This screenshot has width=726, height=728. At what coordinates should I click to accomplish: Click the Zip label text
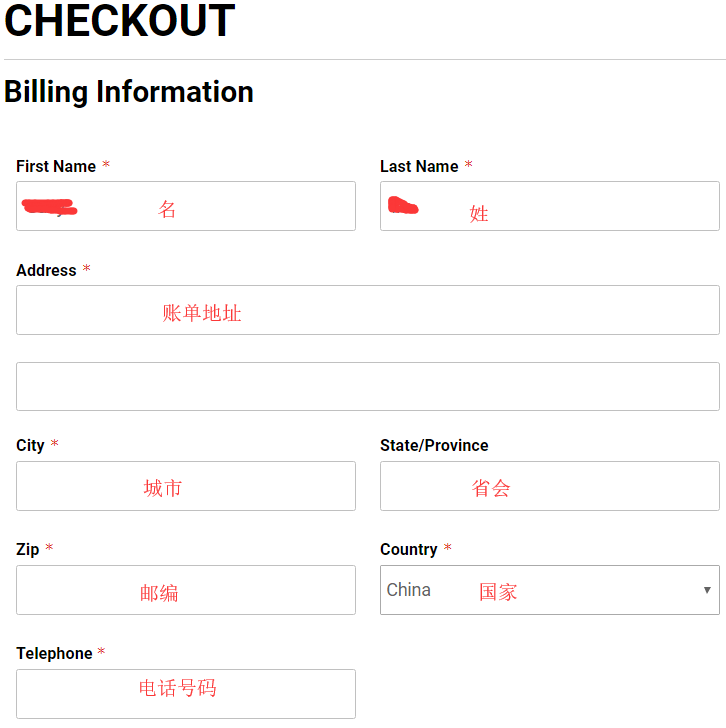pyautogui.click(x=27, y=549)
